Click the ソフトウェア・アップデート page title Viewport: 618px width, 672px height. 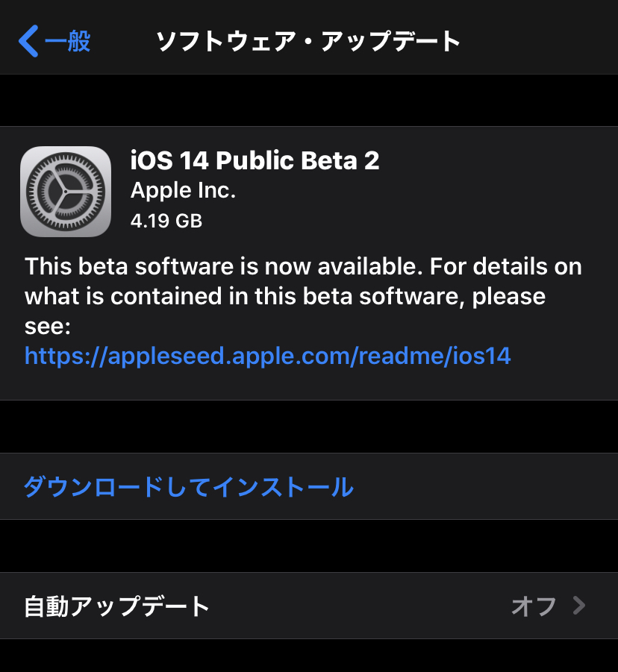[x=308, y=41]
